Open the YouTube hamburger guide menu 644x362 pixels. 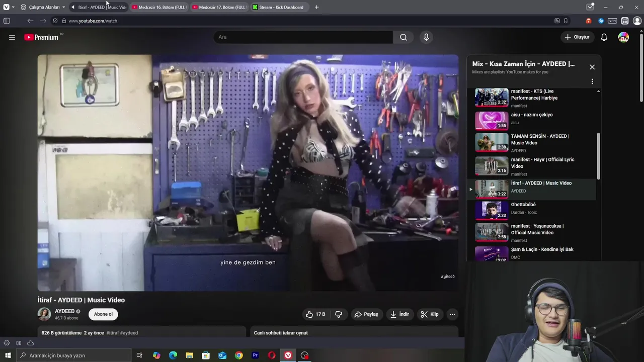pos(12,37)
